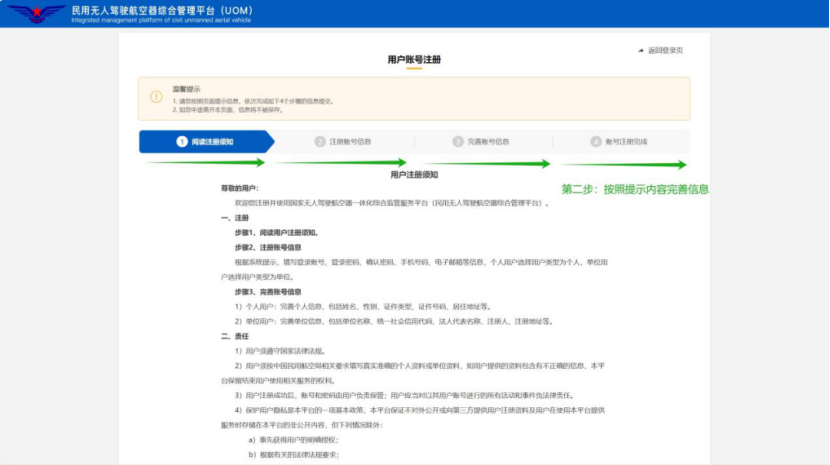Click the 用户账号注册 page heading
The height and width of the screenshot is (465, 830).
point(414,60)
